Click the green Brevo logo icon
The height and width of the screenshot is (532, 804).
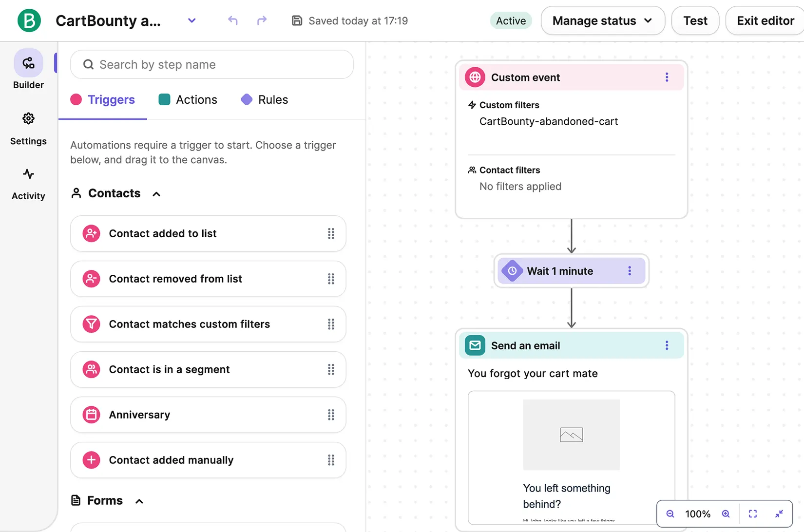point(29,20)
